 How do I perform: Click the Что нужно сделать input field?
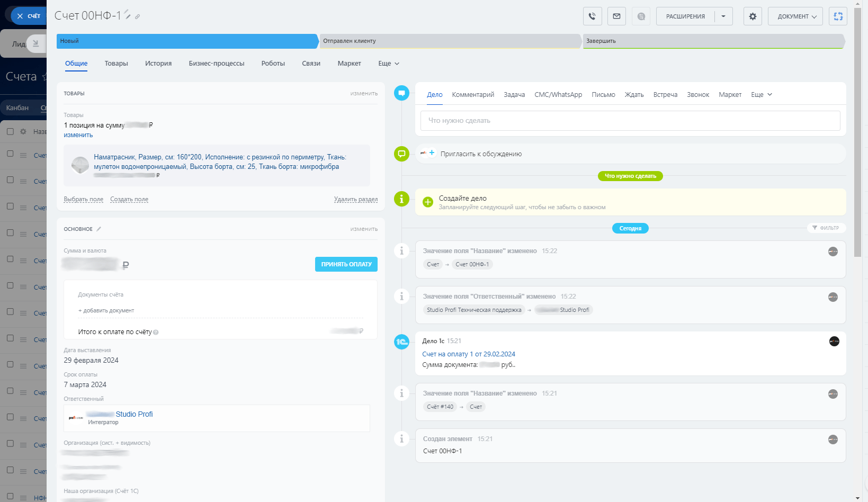(630, 121)
